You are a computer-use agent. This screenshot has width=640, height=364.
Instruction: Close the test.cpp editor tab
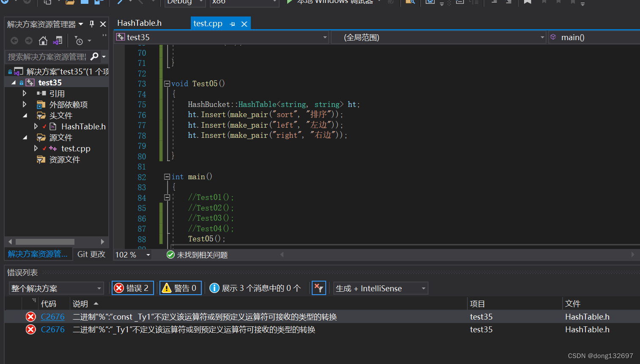[x=244, y=24]
